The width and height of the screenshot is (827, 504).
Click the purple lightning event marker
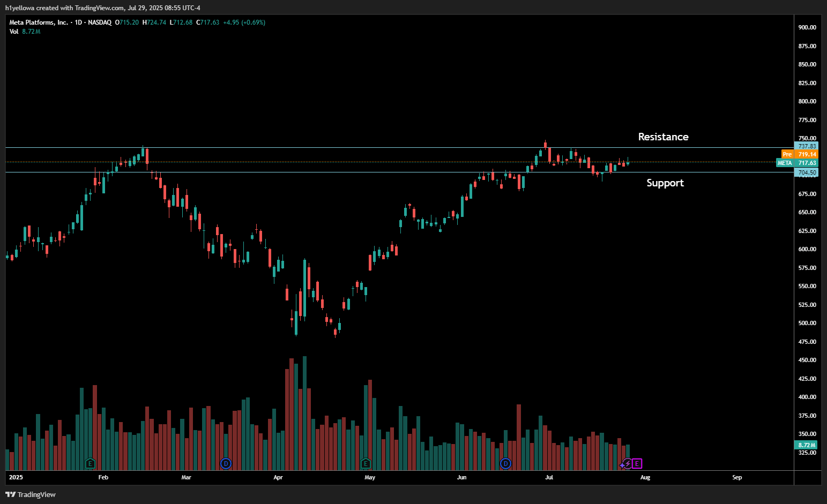[x=627, y=464]
